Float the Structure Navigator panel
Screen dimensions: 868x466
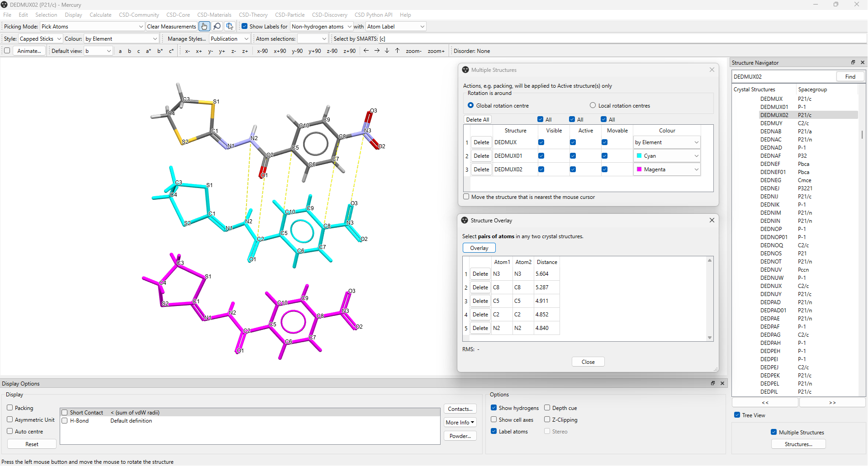pos(853,62)
